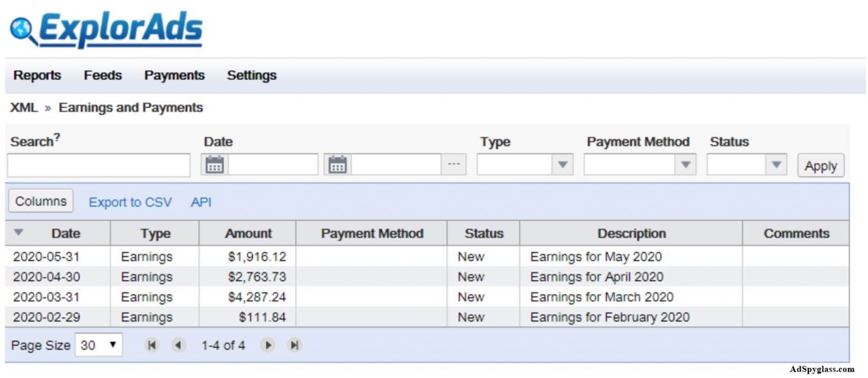Open the Settings menu

(x=251, y=75)
